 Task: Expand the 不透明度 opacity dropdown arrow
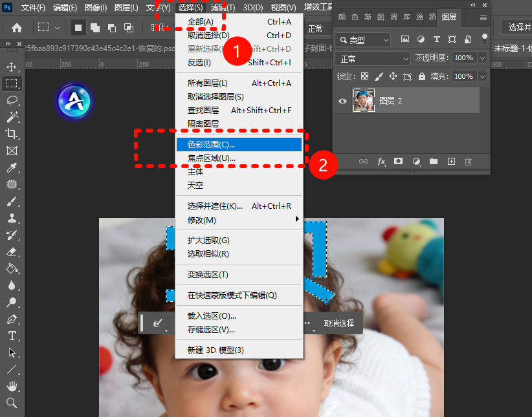tap(482, 58)
